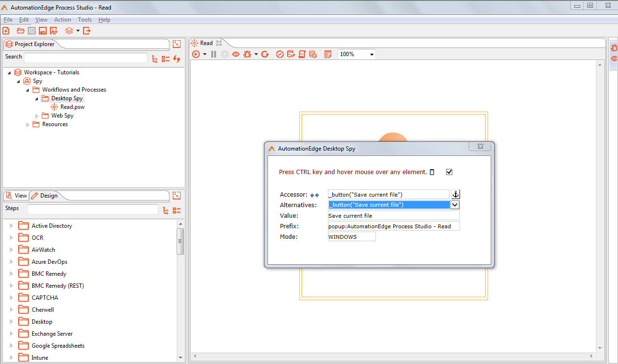Click the show results notes icon
Image resolution: width=618 pixels, height=364 pixels.
click(328, 54)
